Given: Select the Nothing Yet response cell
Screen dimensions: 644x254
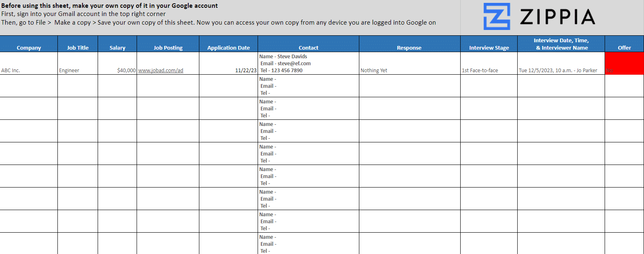Looking at the screenshot, I should [x=409, y=64].
